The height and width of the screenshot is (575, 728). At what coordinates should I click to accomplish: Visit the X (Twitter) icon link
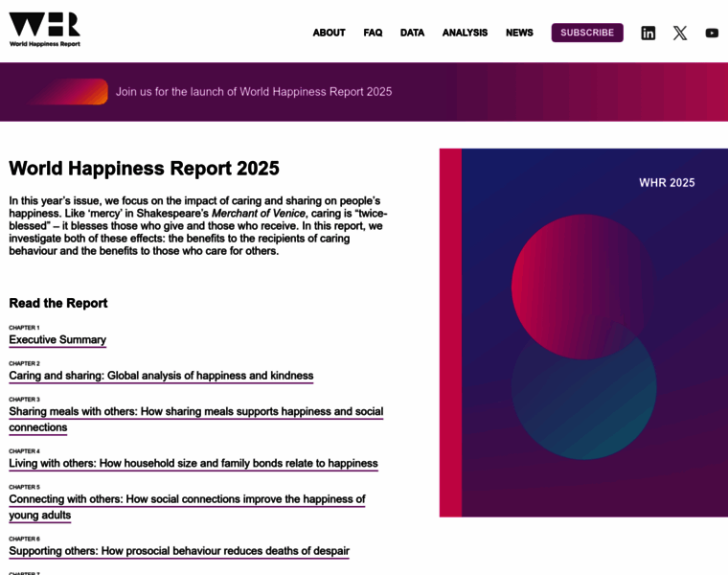[x=680, y=33]
